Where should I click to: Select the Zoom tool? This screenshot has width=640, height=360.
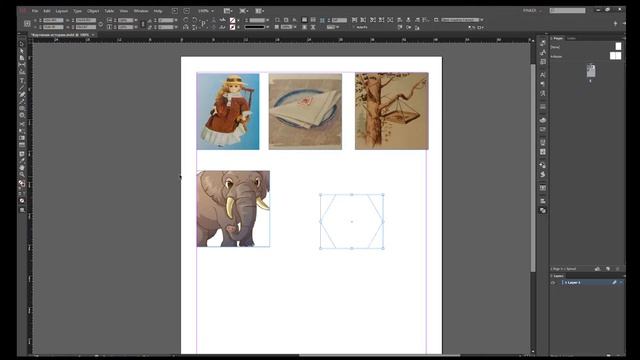click(x=22, y=174)
